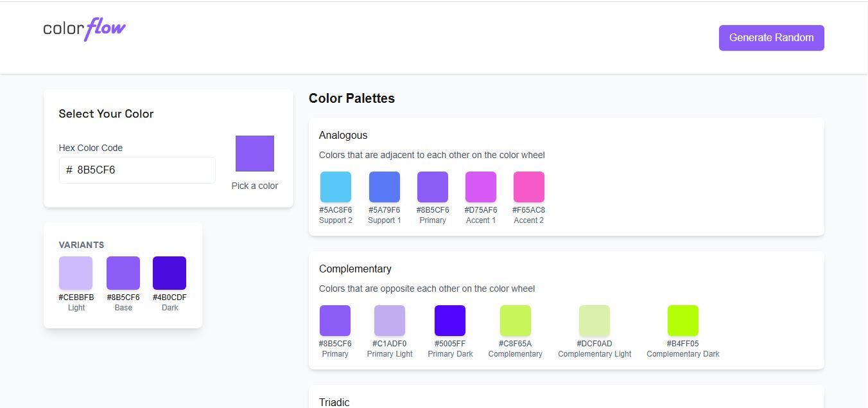
Task: Choose the Analogous Primary swatch
Action: pyautogui.click(x=433, y=187)
